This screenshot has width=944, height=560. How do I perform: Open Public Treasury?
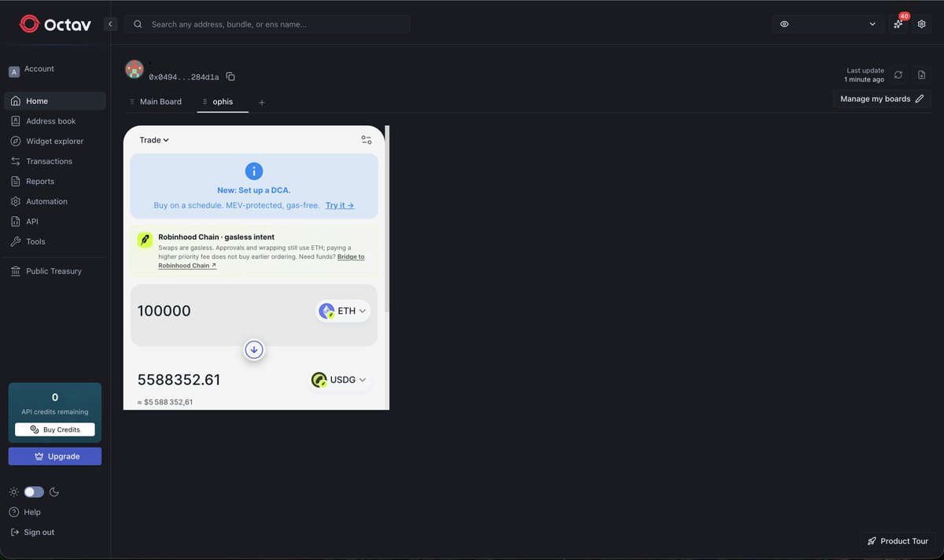tap(55, 271)
